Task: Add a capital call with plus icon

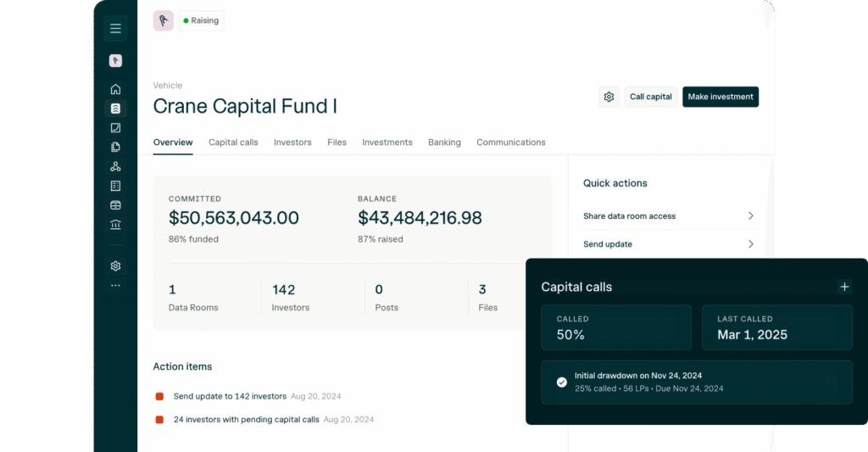Action: (844, 287)
